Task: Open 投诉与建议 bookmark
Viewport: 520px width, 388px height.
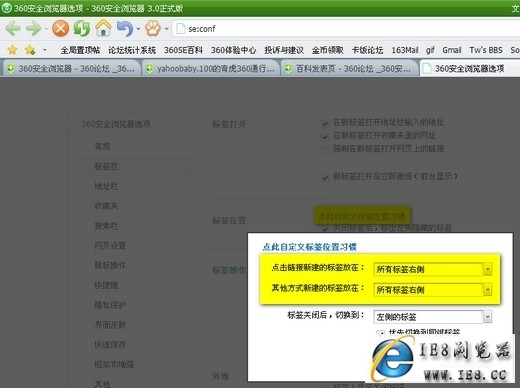Action: click(x=284, y=50)
